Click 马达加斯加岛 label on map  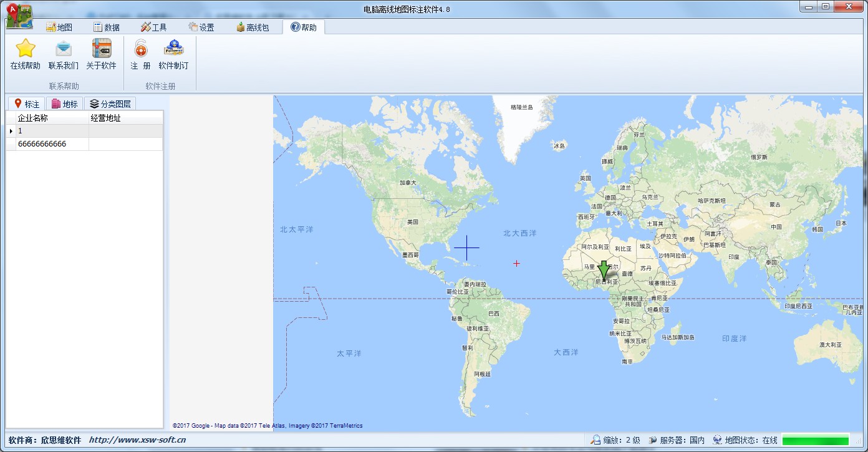coord(678,337)
